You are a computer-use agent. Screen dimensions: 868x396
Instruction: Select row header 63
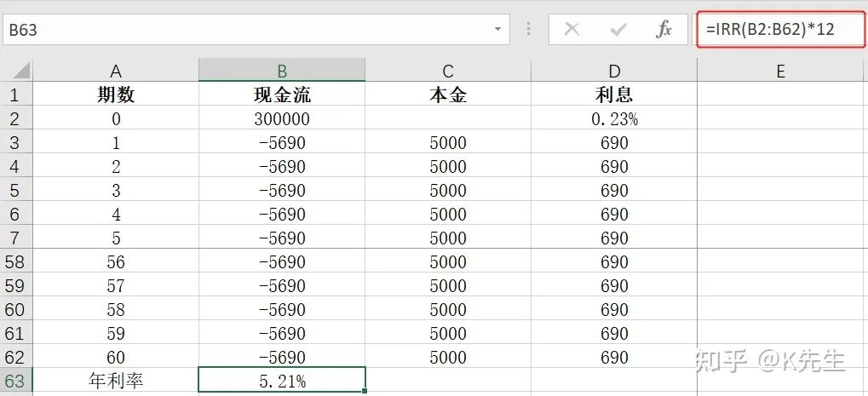(16, 381)
